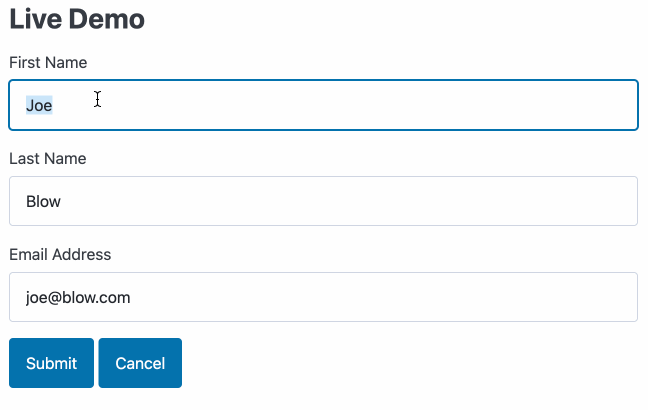The height and width of the screenshot is (410, 648).
Task: Click the "Live Demo" heading
Action: coord(77,19)
